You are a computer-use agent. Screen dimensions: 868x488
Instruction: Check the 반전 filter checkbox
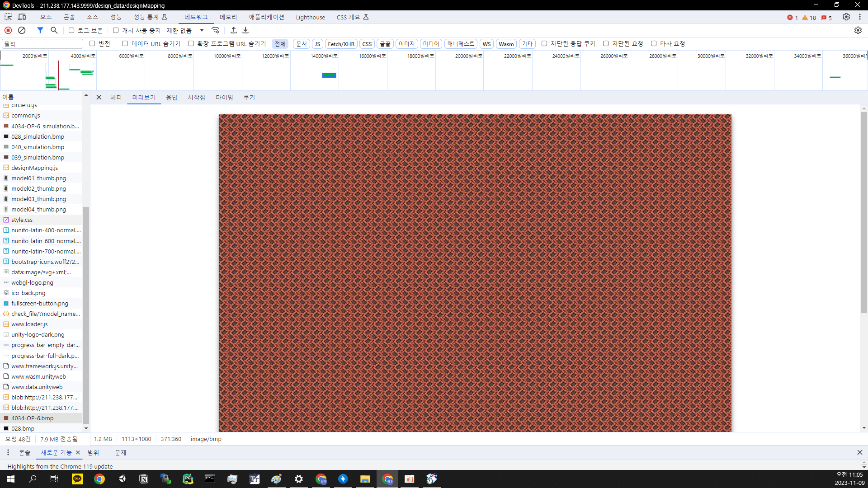pyautogui.click(x=92, y=43)
